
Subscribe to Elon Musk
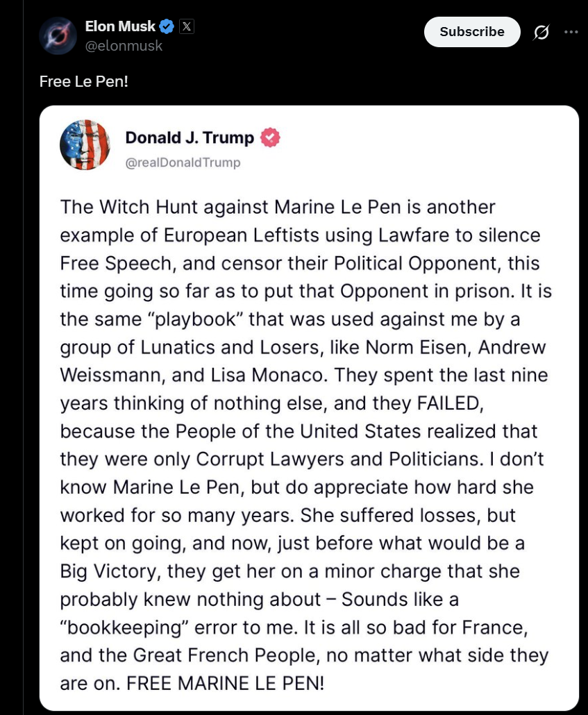tap(472, 32)
